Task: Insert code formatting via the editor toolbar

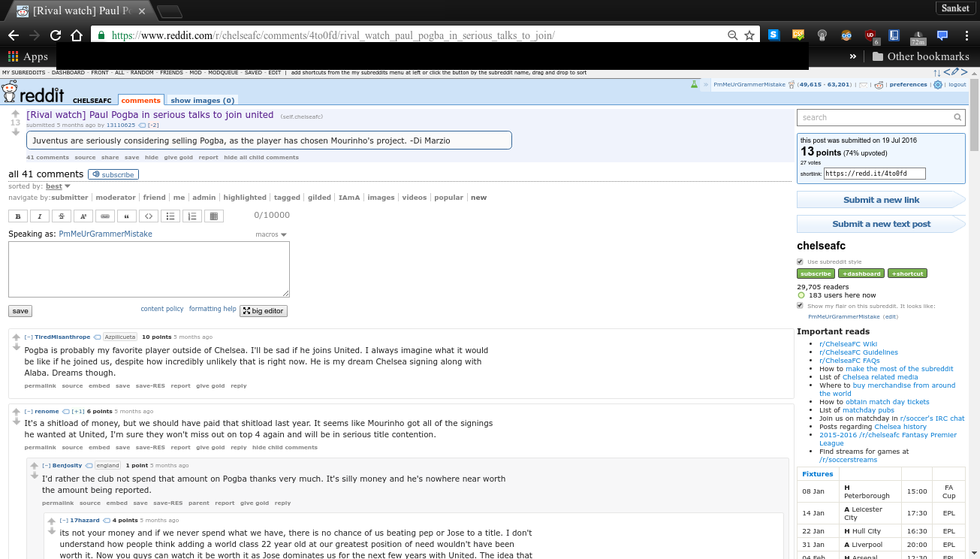Action: pos(149,216)
